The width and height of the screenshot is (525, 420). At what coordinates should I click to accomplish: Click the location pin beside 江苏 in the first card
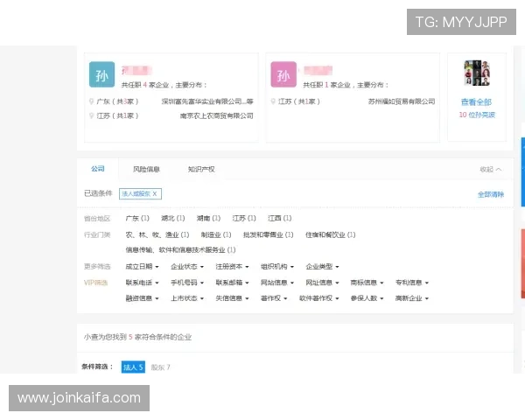[x=91, y=115]
